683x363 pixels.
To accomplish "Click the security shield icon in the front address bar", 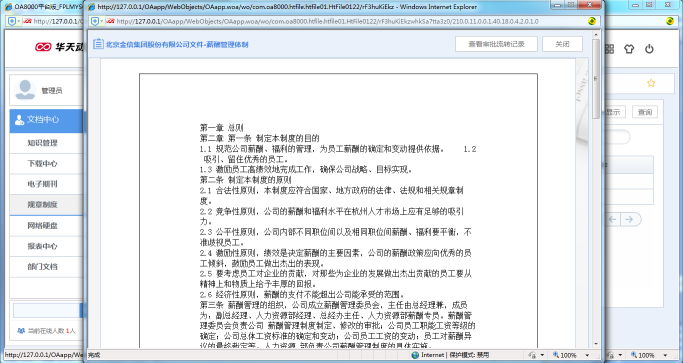I will 95,21.
